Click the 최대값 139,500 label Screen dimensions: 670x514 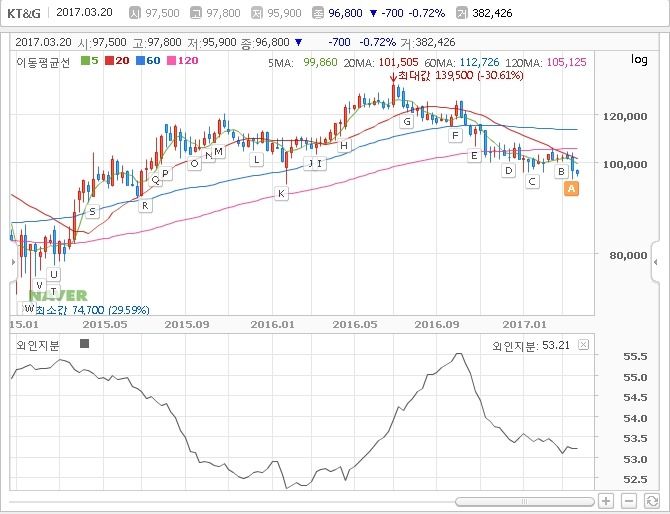click(x=461, y=76)
